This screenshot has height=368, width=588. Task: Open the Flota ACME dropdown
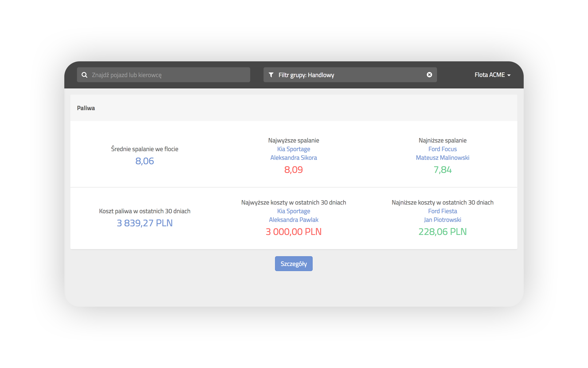point(489,75)
